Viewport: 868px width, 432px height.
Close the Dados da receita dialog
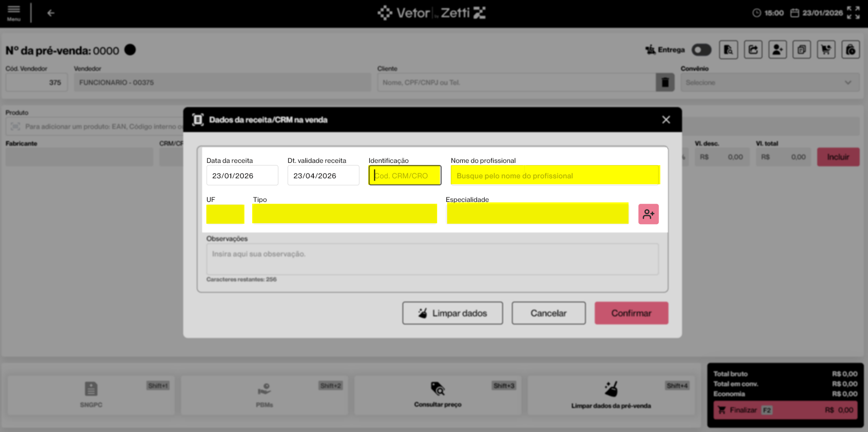tap(666, 120)
